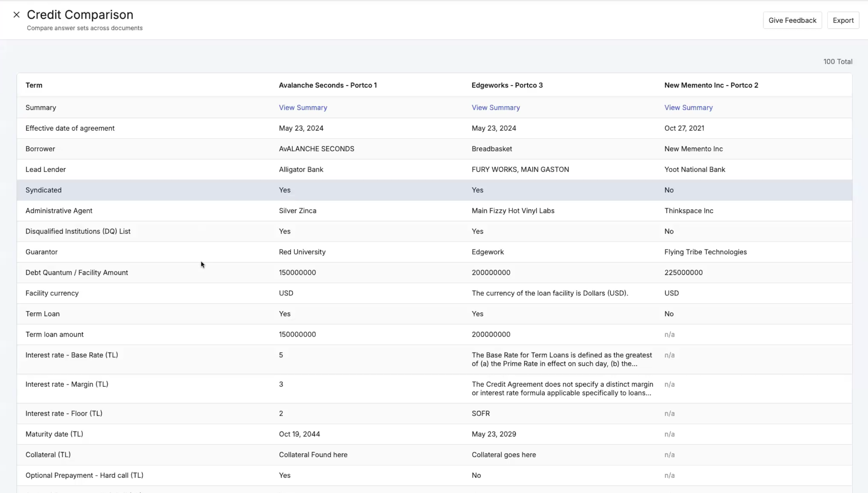Click the Debt Quantum / Facility Amount row

(77, 273)
